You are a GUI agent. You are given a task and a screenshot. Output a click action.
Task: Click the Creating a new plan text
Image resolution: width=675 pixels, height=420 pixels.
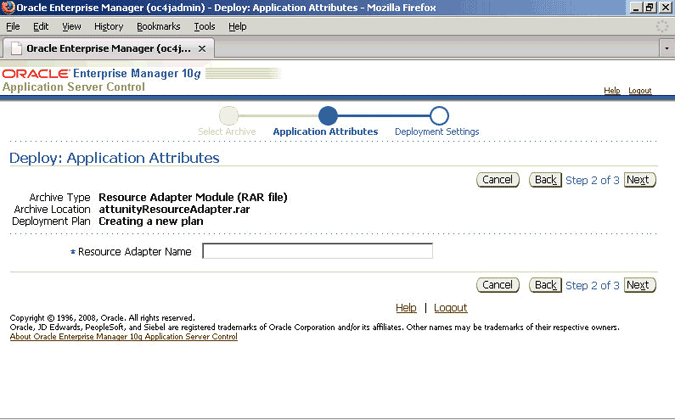click(x=151, y=221)
